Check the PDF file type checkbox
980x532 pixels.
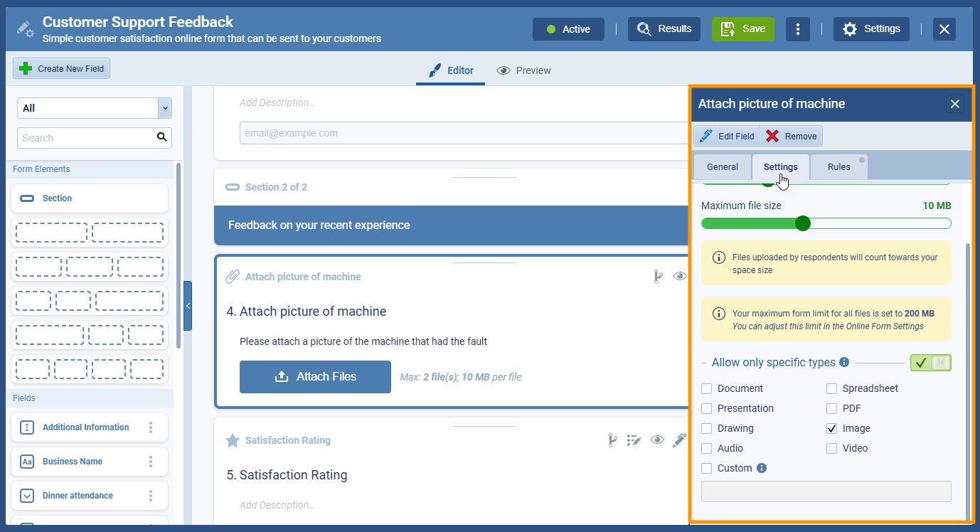click(831, 408)
